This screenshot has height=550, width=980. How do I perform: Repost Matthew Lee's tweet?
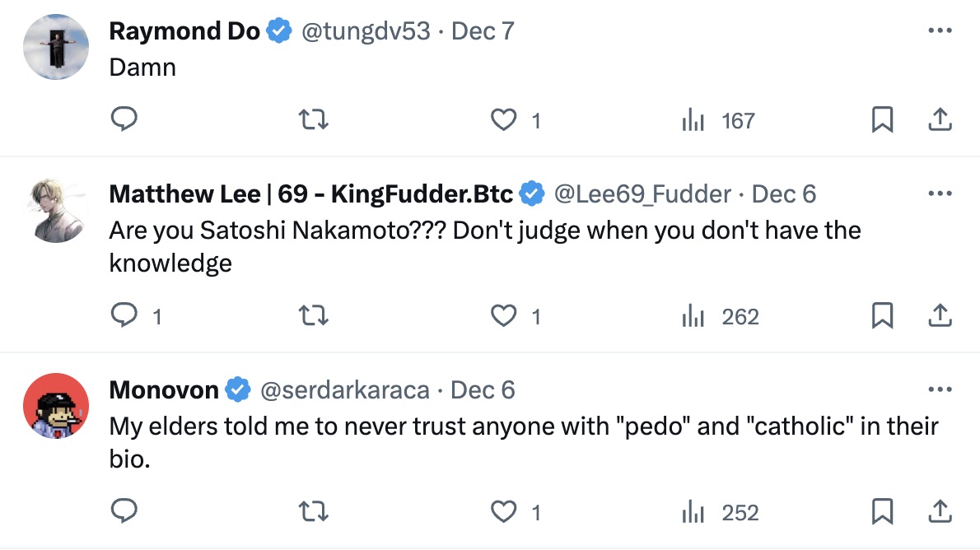(x=314, y=317)
